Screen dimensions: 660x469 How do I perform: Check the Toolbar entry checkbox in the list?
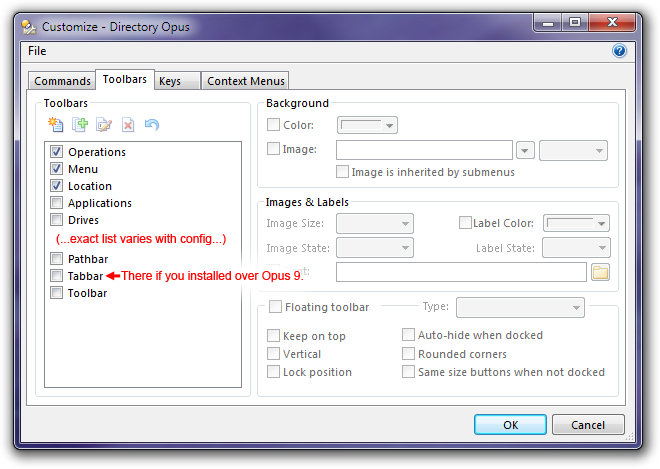[56, 293]
